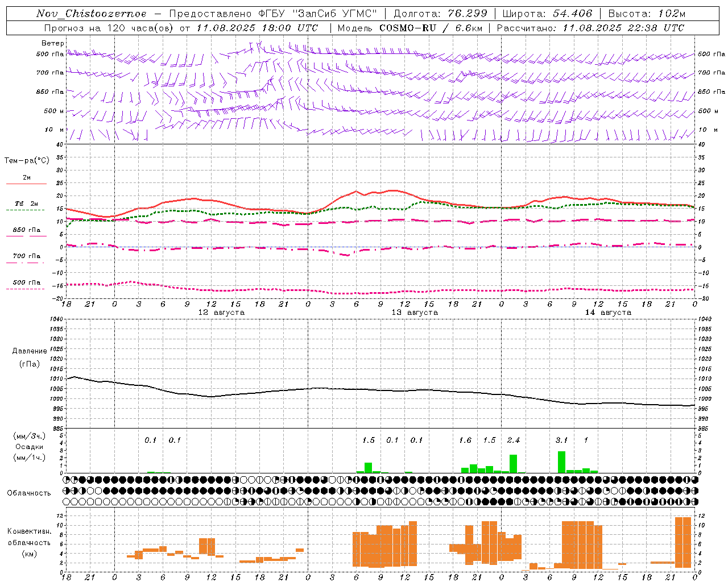Click the "Осадки" precipitation panel label

29,447
